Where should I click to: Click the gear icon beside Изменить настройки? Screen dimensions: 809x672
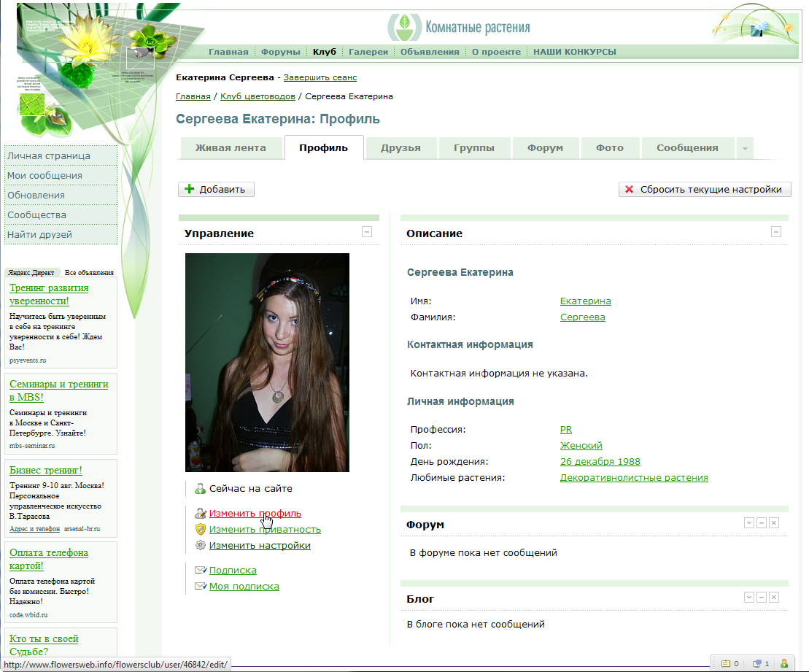(200, 546)
